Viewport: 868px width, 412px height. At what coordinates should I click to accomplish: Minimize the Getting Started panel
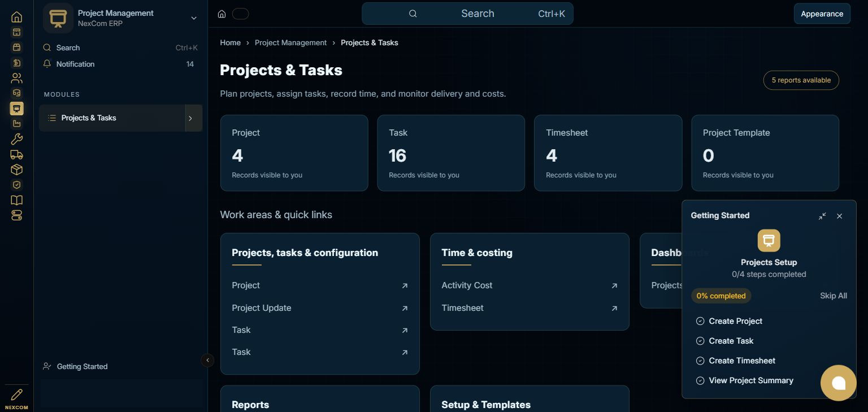(822, 216)
